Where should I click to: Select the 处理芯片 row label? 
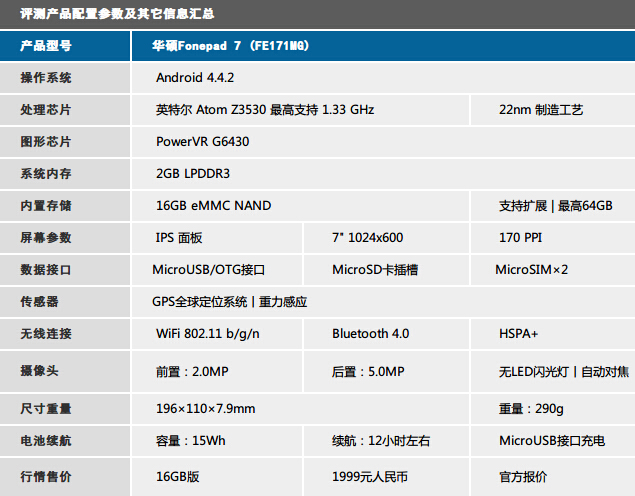click(65, 110)
